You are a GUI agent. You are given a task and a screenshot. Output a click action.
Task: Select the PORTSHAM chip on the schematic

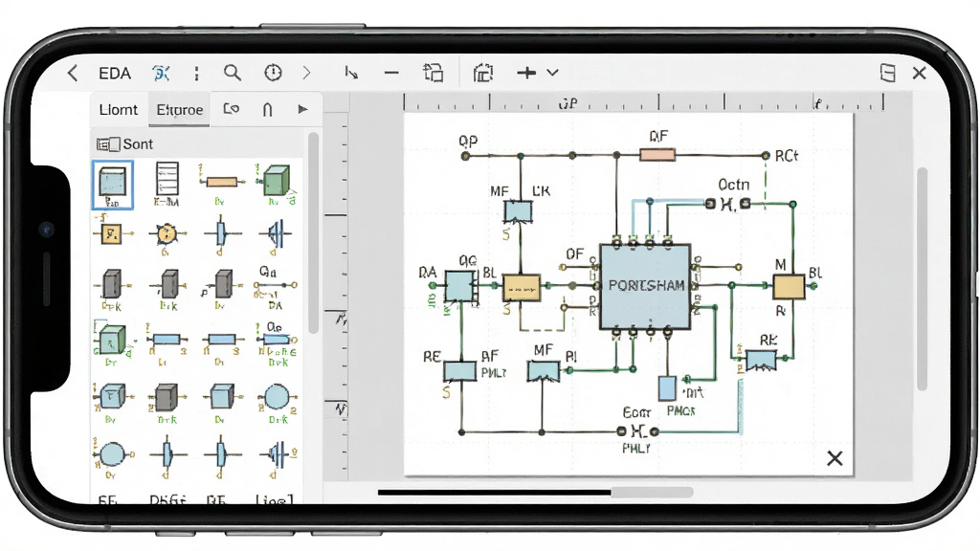[646, 286]
